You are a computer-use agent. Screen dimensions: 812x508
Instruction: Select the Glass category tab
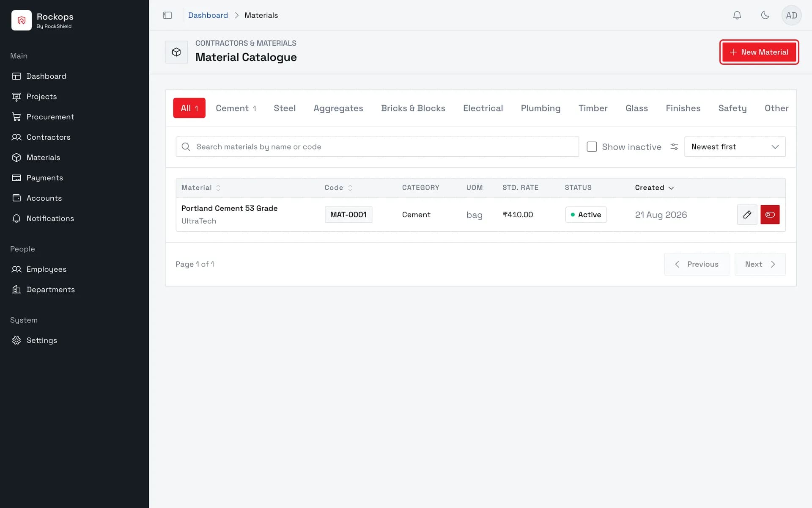click(636, 108)
